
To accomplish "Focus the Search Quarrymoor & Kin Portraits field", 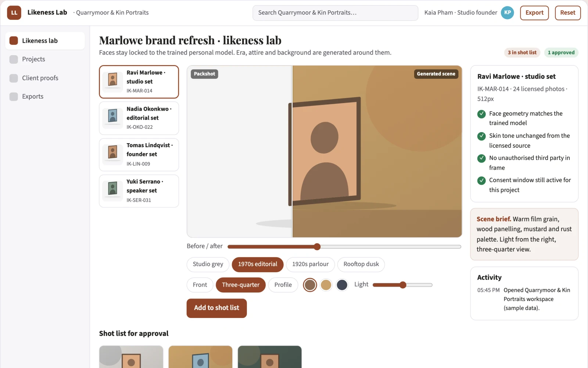I will 335,13.
